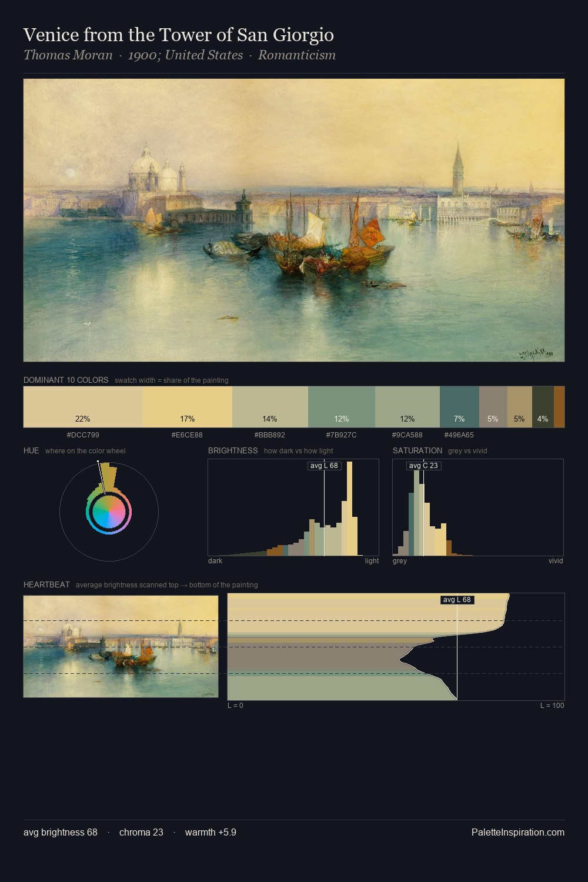This screenshot has height=882, width=588.
Task: Select the #E6CE88 17% color swatch
Action: 188,406
